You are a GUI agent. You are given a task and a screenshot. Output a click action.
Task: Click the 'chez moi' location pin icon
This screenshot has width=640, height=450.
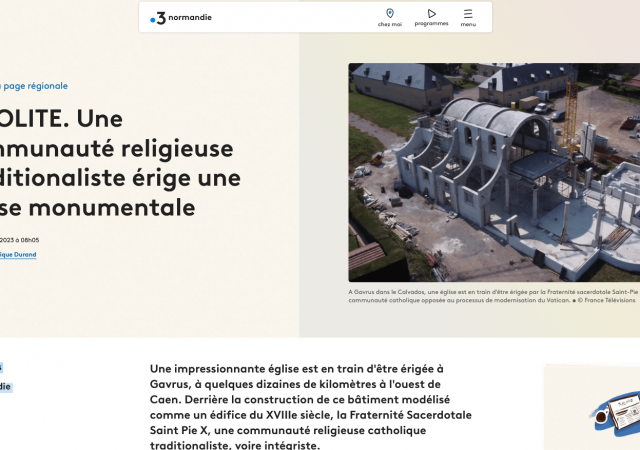(x=389, y=15)
